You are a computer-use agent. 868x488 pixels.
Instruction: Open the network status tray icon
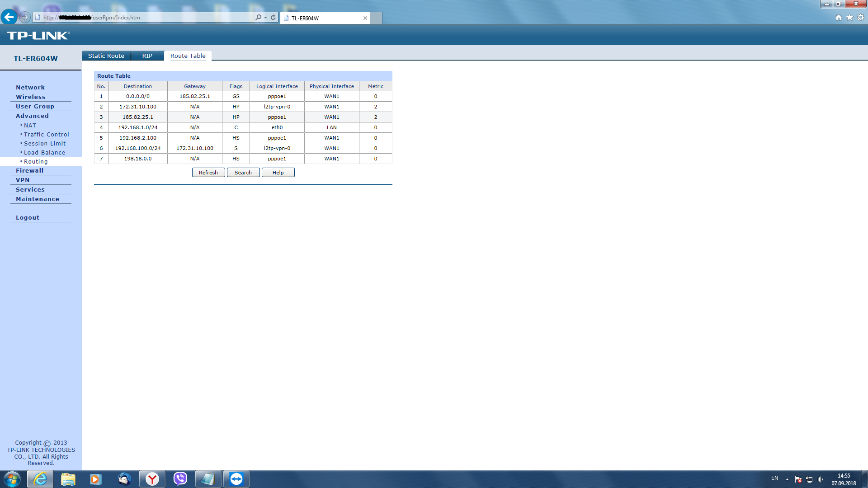tap(809, 479)
